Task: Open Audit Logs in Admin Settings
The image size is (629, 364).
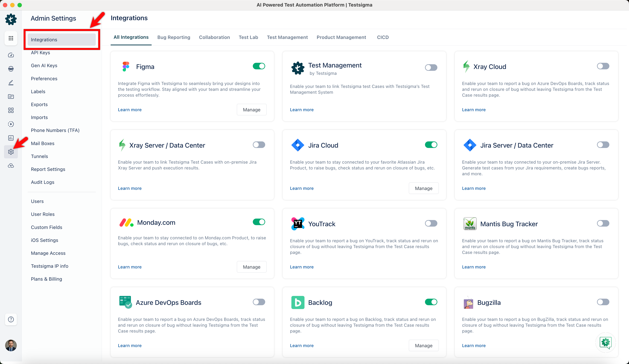Action: pyautogui.click(x=42, y=182)
